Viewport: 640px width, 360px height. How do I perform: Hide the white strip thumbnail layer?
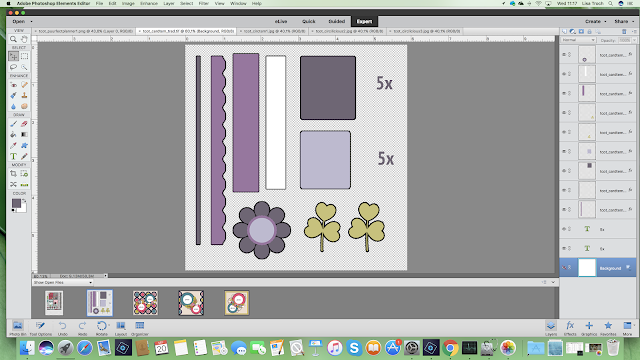tap(564, 74)
